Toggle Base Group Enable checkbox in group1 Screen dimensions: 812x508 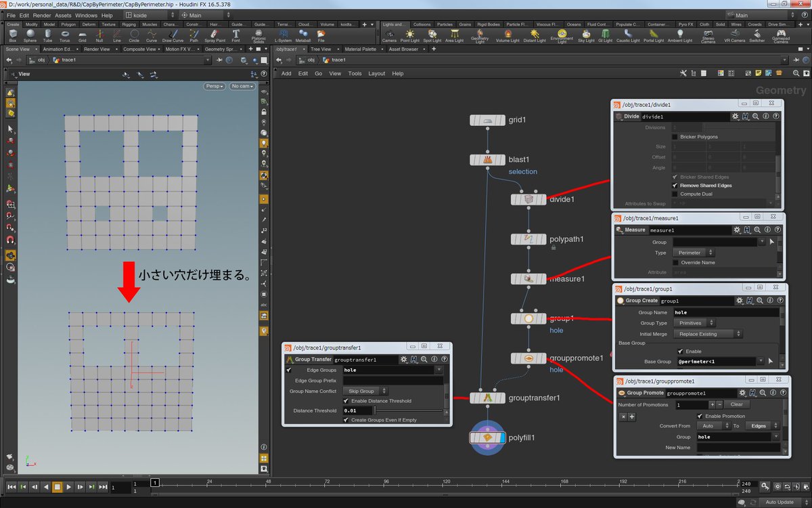point(680,352)
